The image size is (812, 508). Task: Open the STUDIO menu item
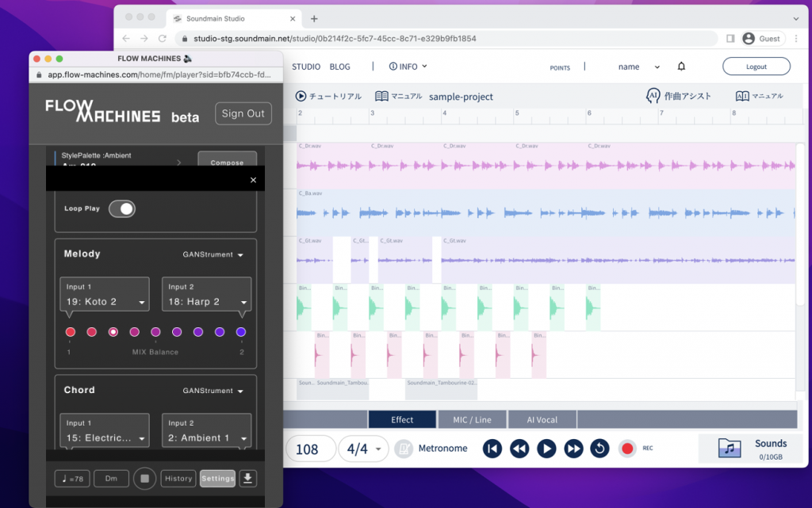(306, 67)
